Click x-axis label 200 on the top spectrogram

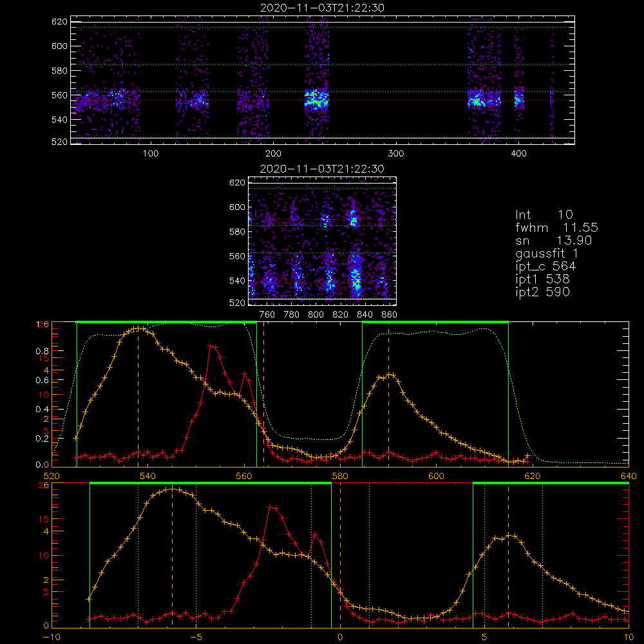click(273, 154)
